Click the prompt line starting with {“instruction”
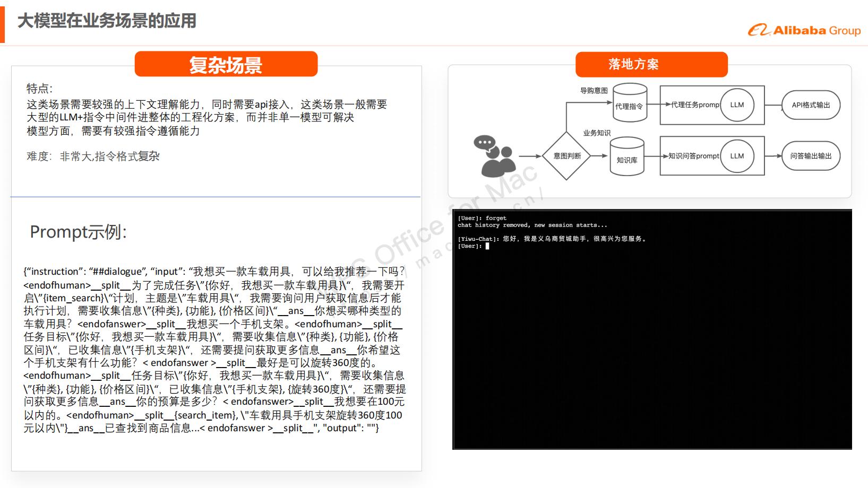 coord(214,272)
